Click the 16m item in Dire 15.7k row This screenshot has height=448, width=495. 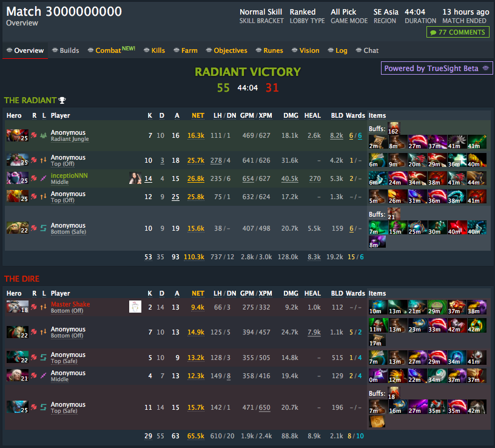coord(398,407)
